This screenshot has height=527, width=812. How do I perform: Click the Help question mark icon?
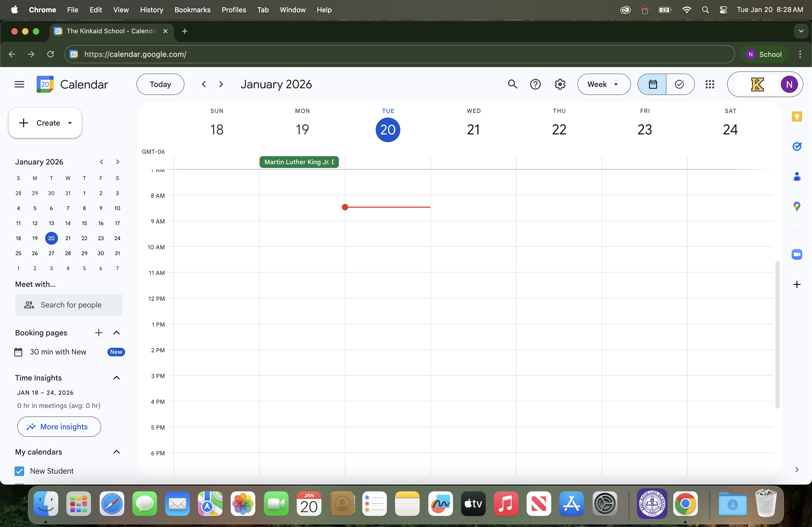pyautogui.click(x=535, y=84)
